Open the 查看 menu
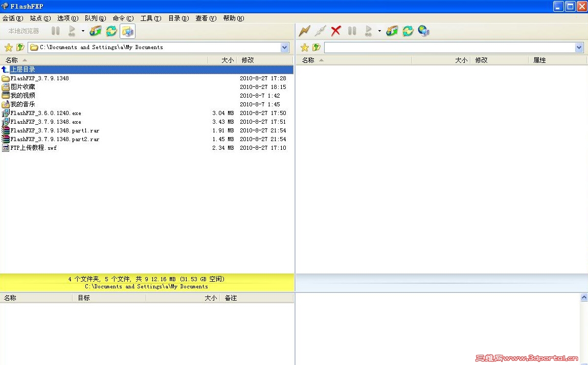The height and width of the screenshot is (365, 588). tap(206, 18)
